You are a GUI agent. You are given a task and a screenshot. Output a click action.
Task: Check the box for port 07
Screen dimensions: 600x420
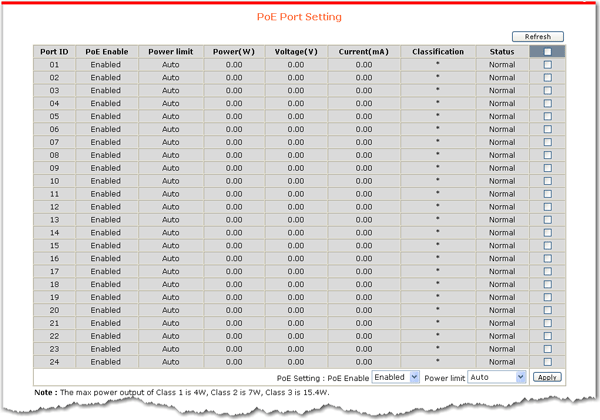click(x=548, y=142)
